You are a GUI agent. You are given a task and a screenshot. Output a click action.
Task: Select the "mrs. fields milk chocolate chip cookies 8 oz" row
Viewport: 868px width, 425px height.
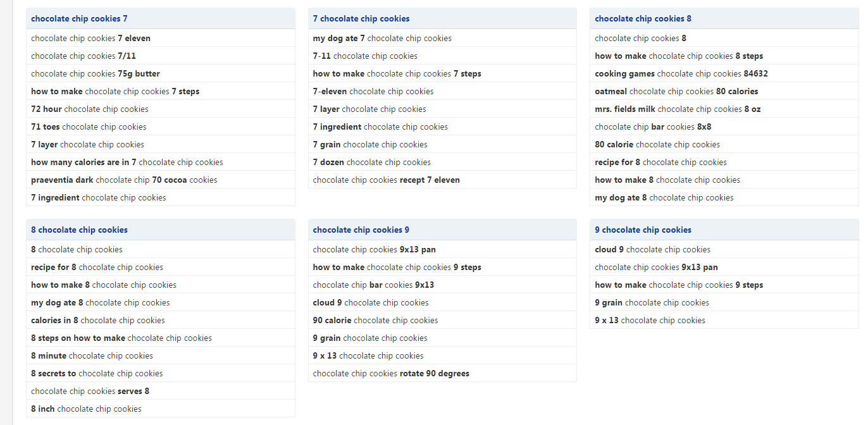(x=678, y=109)
